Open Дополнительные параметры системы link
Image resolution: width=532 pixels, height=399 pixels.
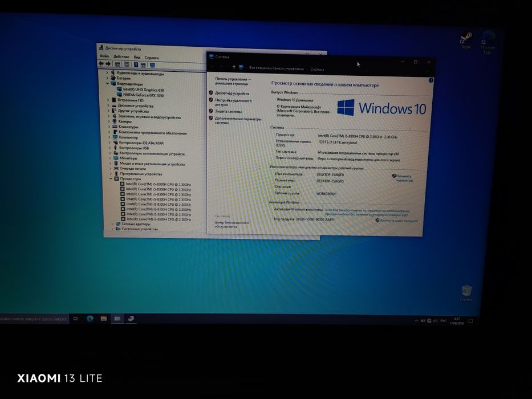point(238,121)
